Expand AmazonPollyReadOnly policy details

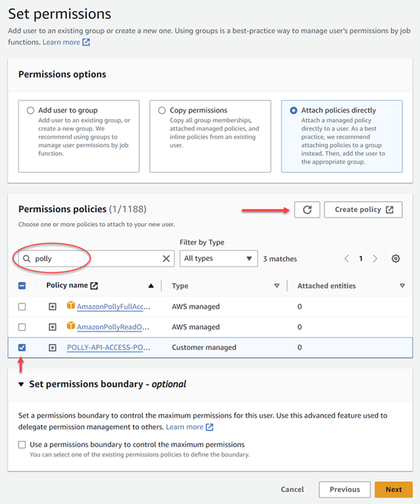(52, 327)
